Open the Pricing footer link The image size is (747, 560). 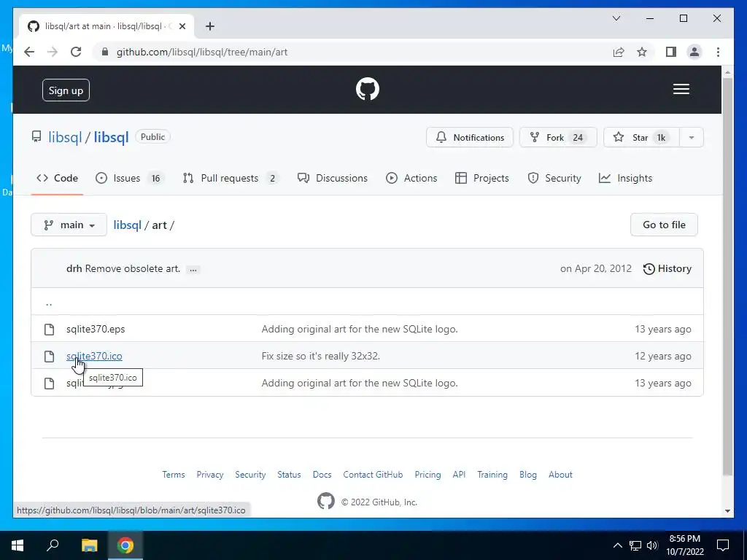coord(427,475)
